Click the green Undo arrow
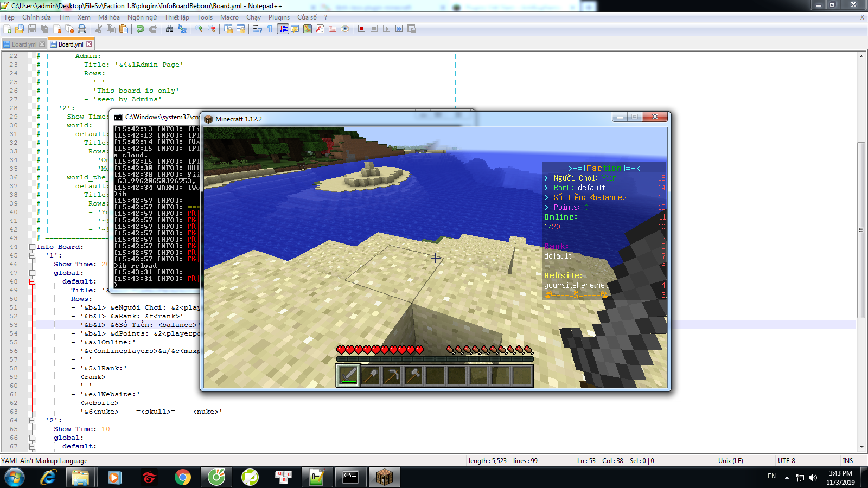Screen dimensions: 868x488 click(x=141, y=29)
